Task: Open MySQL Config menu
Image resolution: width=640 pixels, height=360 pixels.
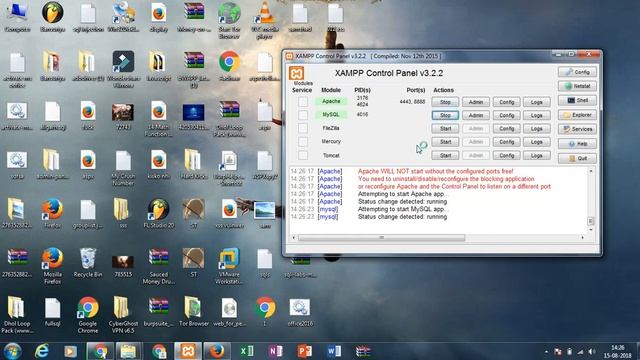Action: pyautogui.click(x=506, y=116)
